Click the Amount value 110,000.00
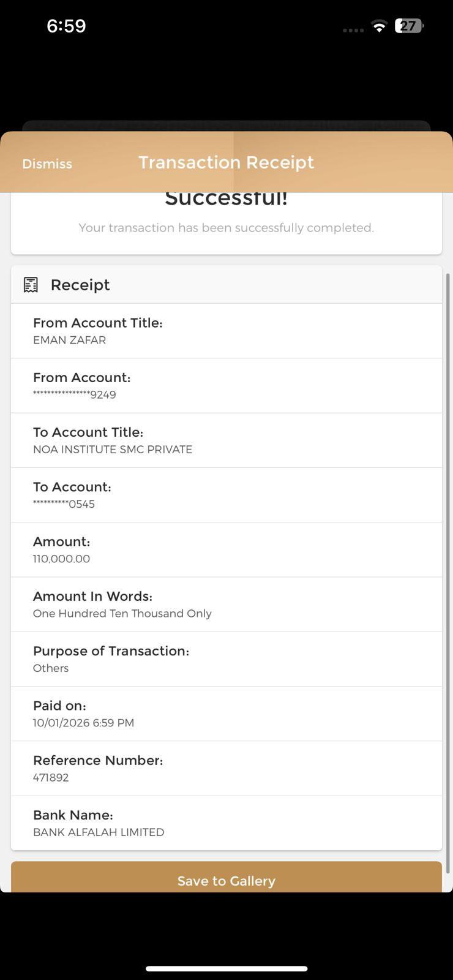 click(61, 559)
